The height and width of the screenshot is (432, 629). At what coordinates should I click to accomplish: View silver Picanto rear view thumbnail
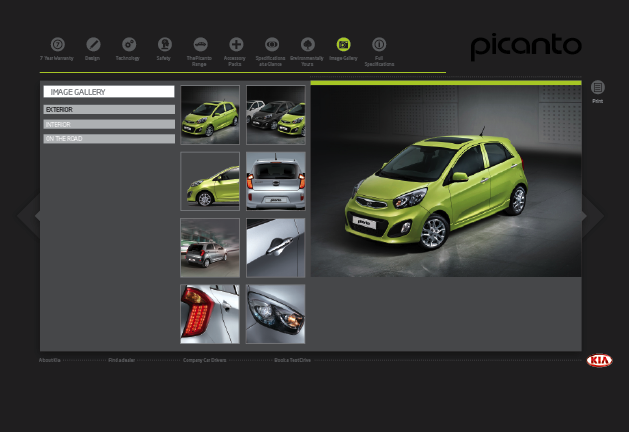point(276,181)
